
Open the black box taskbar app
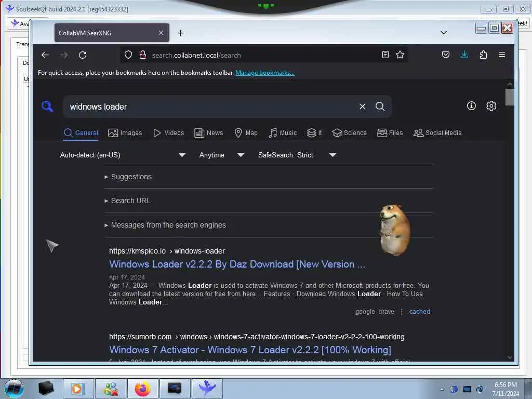click(x=46, y=389)
